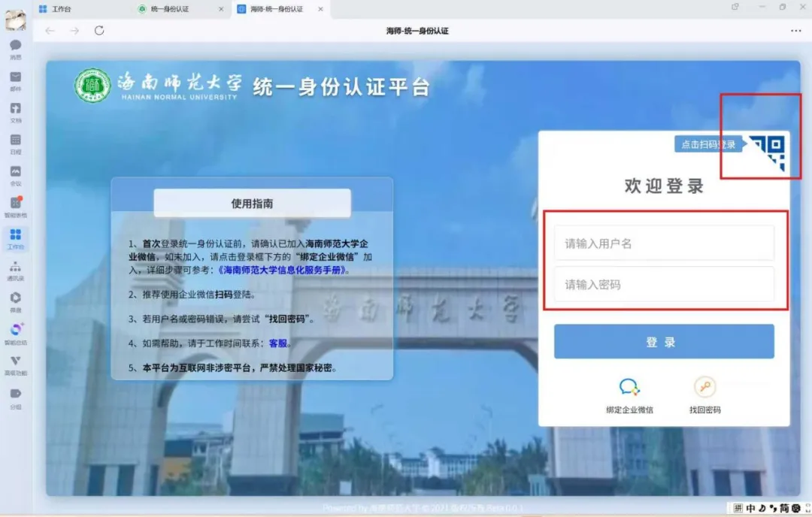Go back with the back arrow
The height and width of the screenshot is (517, 812).
(x=50, y=31)
